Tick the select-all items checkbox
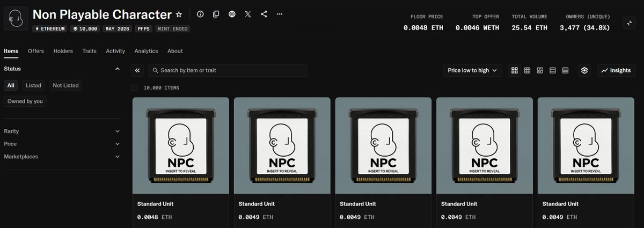The image size is (644, 228). click(134, 87)
